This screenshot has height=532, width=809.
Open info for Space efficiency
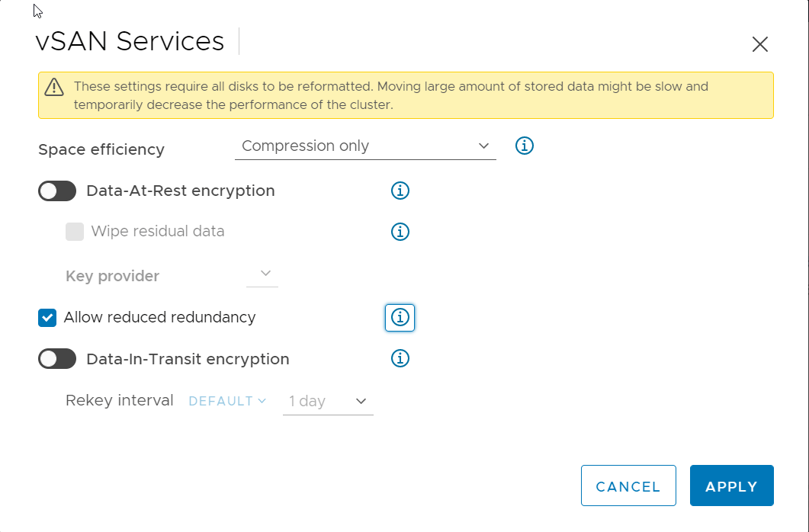(525, 146)
